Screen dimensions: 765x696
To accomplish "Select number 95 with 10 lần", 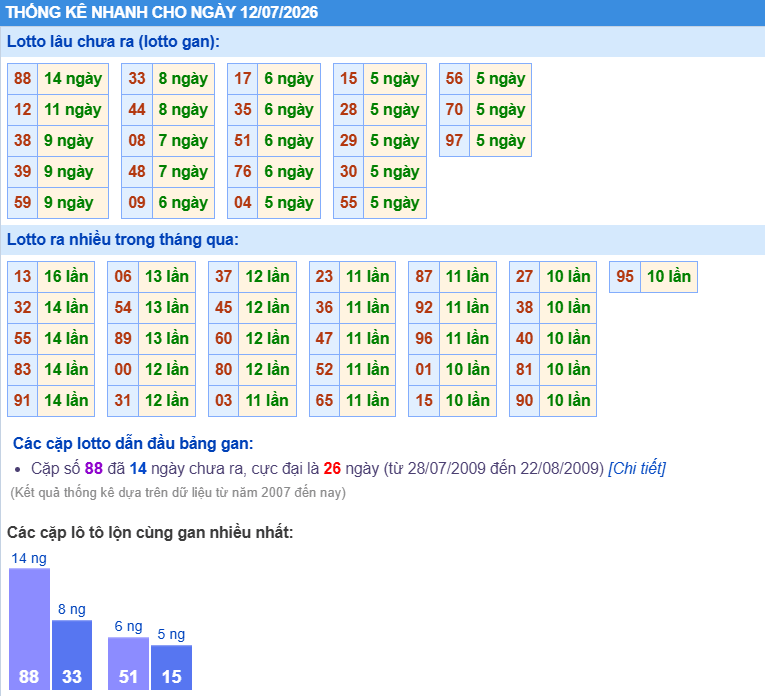I will (x=625, y=277).
